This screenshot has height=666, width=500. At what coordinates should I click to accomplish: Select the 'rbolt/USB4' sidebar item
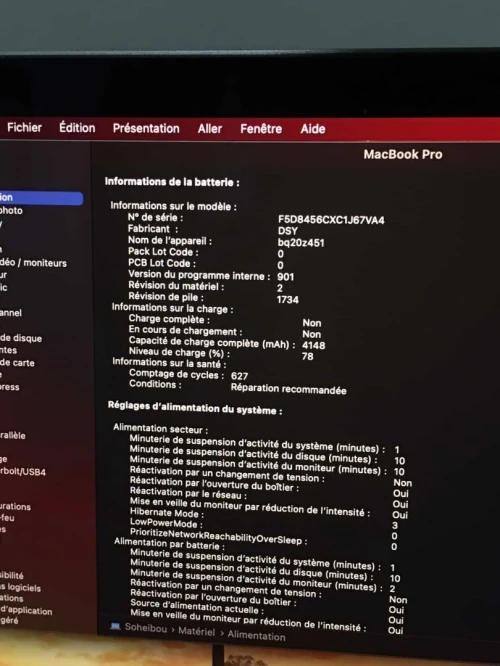23,471
